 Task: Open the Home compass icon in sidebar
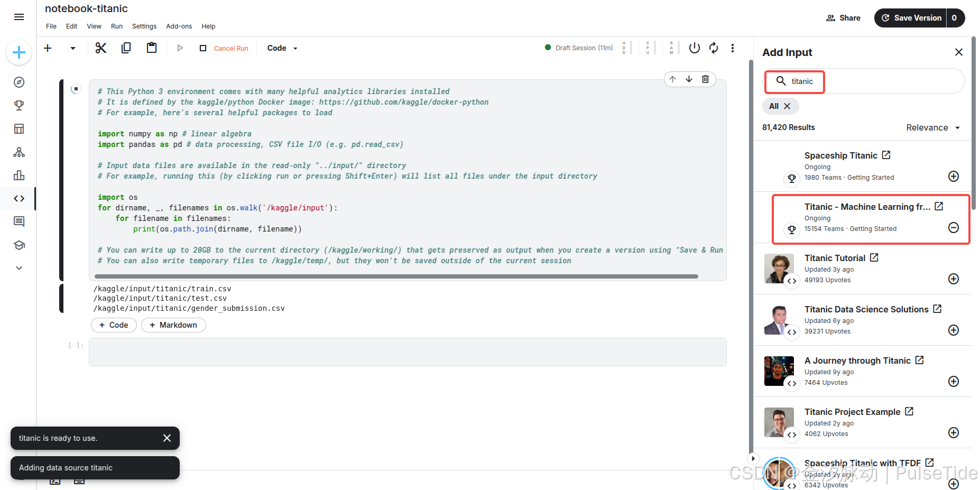pos(19,82)
